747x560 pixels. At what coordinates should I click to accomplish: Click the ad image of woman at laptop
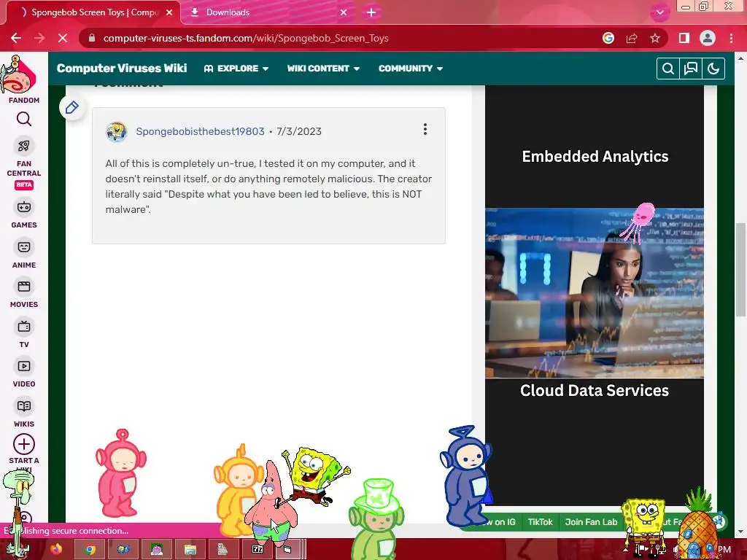click(x=594, y=293)
